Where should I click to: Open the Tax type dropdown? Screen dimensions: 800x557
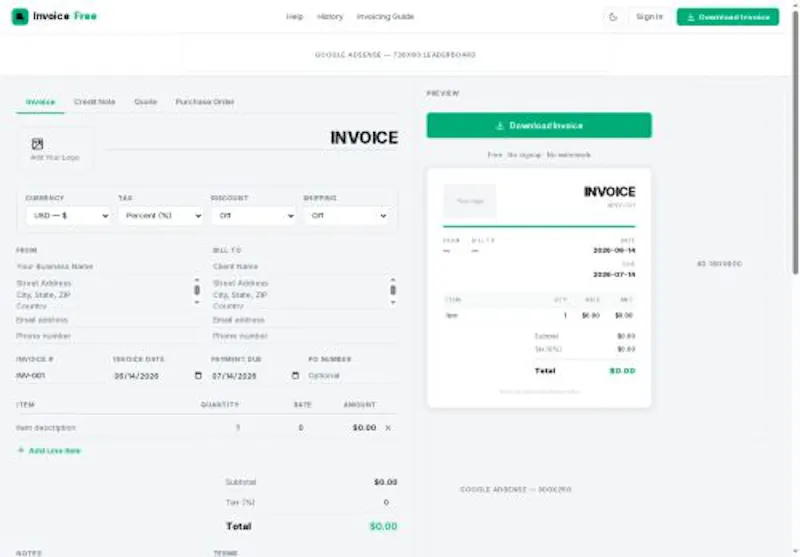(161, 216)
